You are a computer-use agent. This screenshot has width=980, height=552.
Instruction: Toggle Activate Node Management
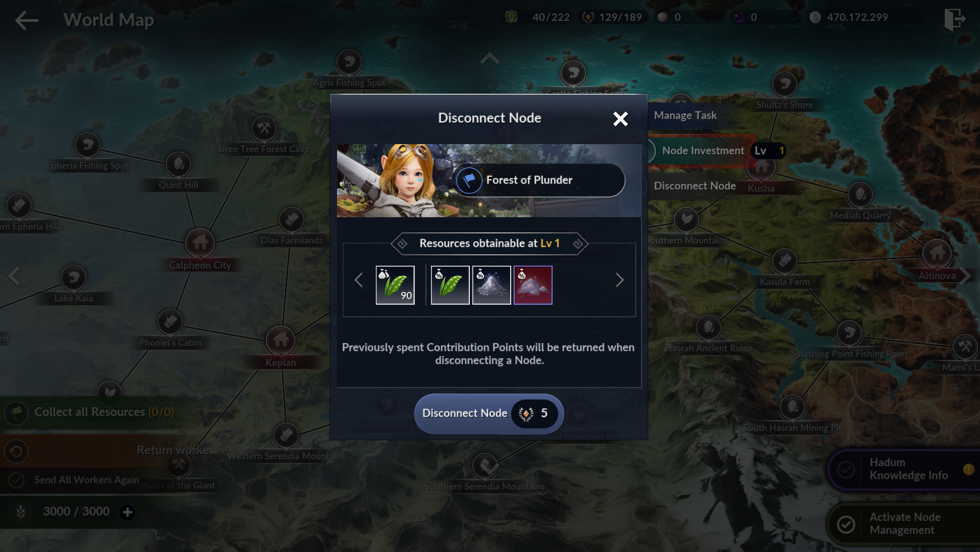tap(846, 524)
